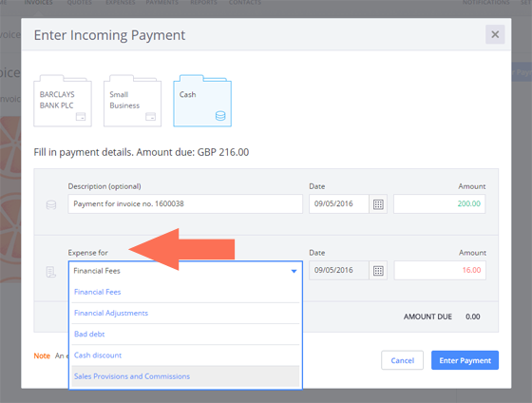532x403 pixels.
Task: Click the receipt icon beside Expense for
Action: point(51,272)
